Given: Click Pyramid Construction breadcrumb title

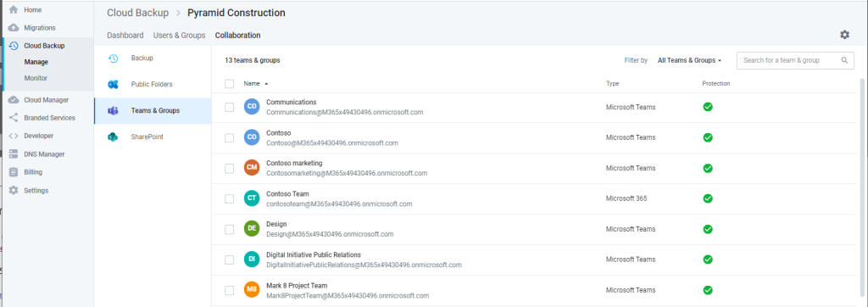Looking at the screenshot, I should 236,12.
